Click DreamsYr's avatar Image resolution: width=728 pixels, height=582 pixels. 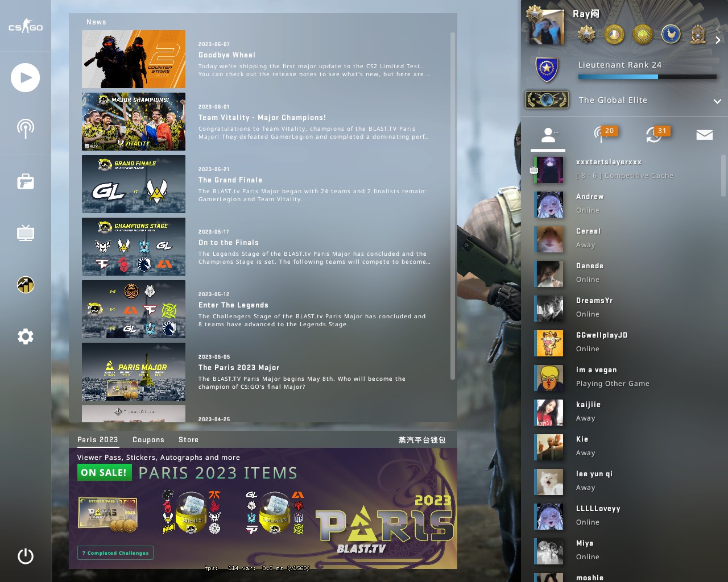550,308
